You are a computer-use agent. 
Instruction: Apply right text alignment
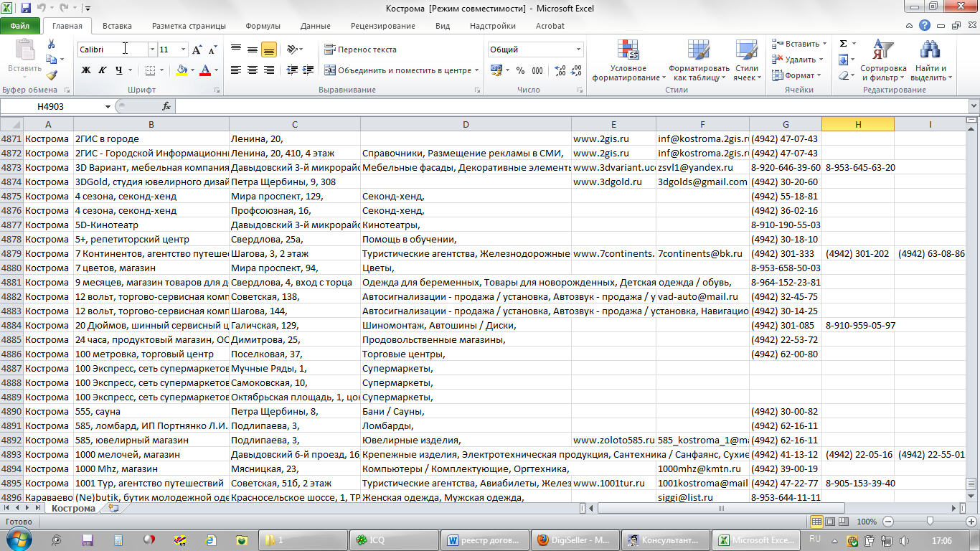click(x=269, y=70)
